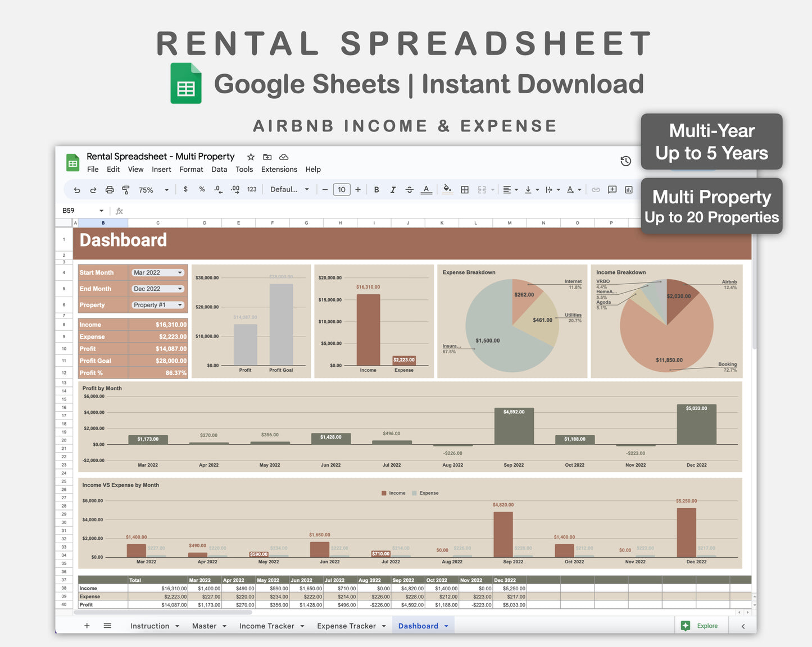Click the fill color bucket swatch
This screenshot has width=812, height=647.
coord(447,189)
